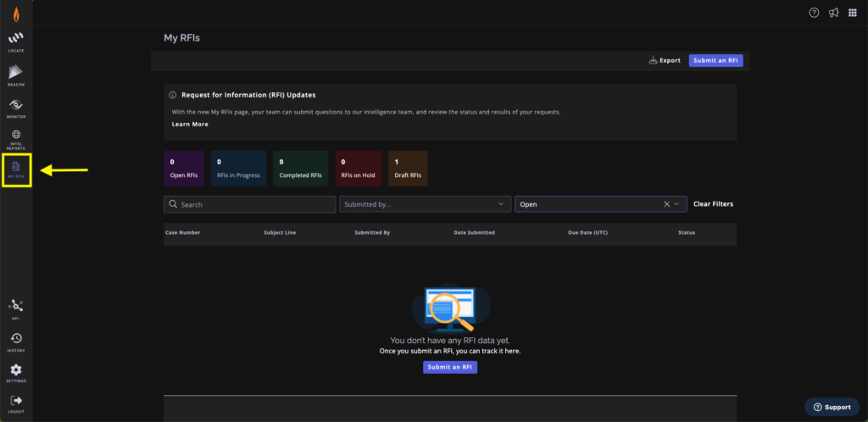Click the Export button
868x422 pixels.
coord(665,60)
